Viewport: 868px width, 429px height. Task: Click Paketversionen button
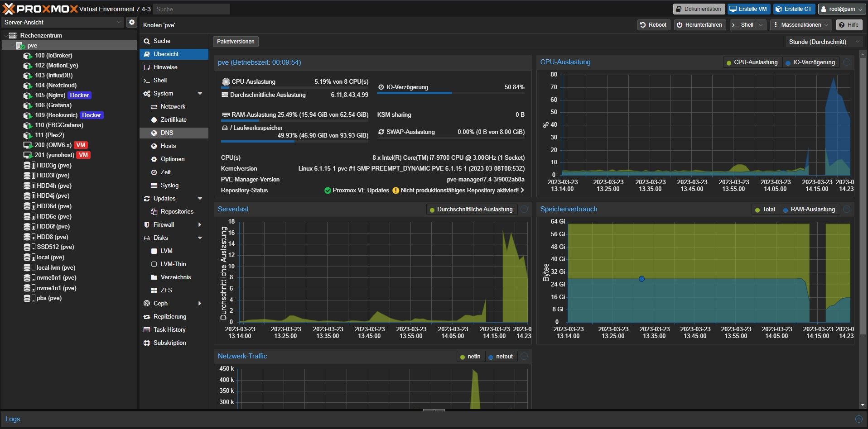click(x=236, y=42)
